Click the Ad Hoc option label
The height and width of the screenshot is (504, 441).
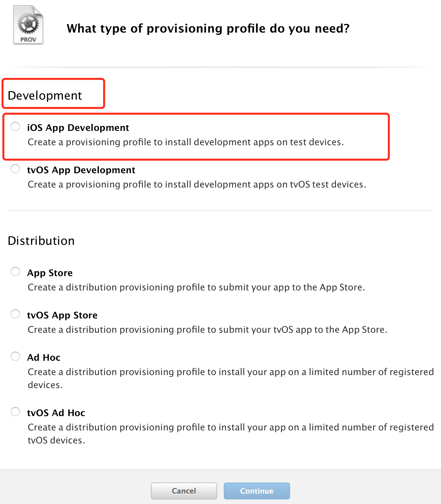pos(44,357)
